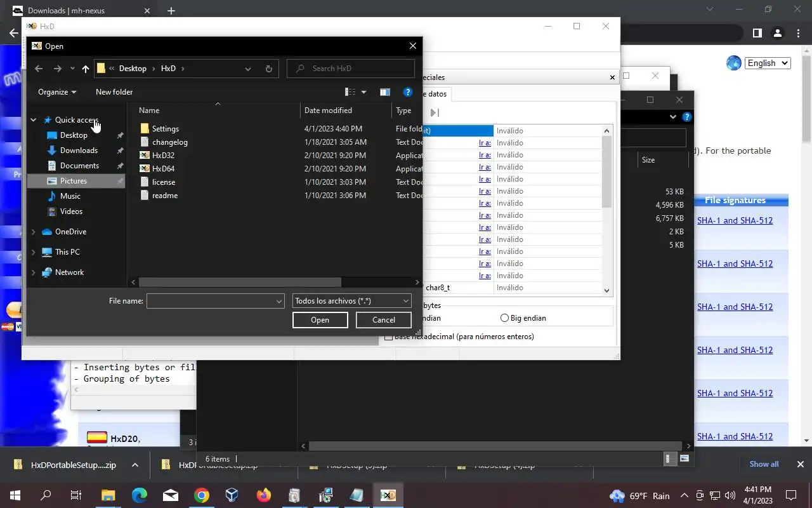812x508 pixels.
Task: Click the Cancel button
Action: tap(384, 320)
